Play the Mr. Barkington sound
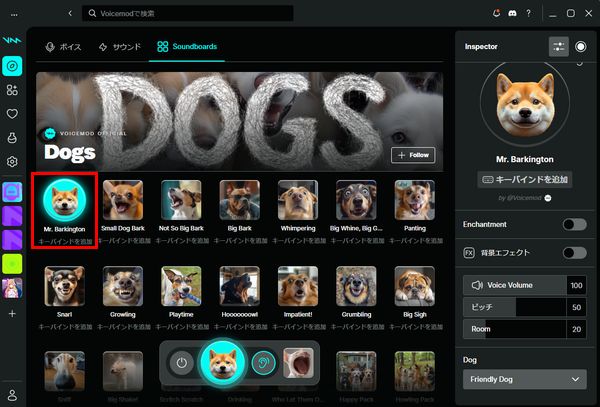 [x=65, y=200]
